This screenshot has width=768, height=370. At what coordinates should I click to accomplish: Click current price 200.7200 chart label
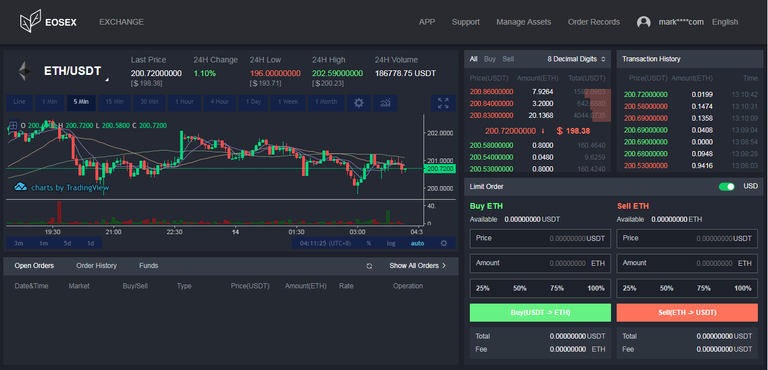click(440, 169)
